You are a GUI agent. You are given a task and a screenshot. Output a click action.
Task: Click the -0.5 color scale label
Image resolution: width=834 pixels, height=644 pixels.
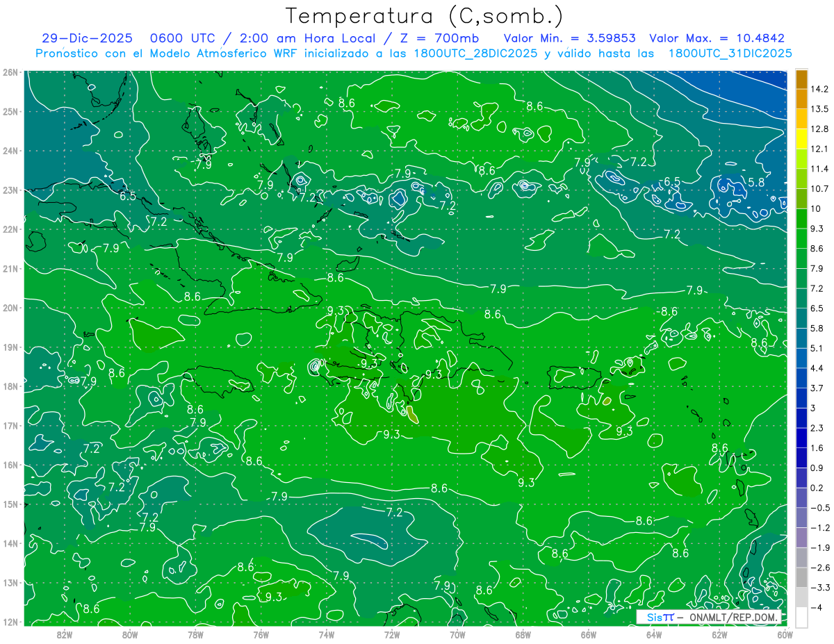819,508
